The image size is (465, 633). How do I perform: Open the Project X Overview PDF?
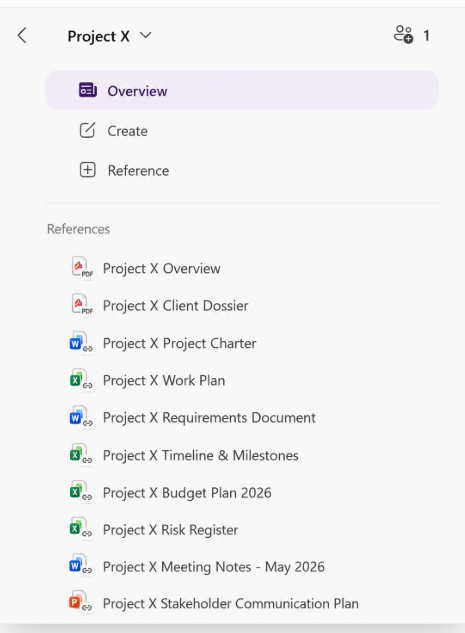[161, 268]
